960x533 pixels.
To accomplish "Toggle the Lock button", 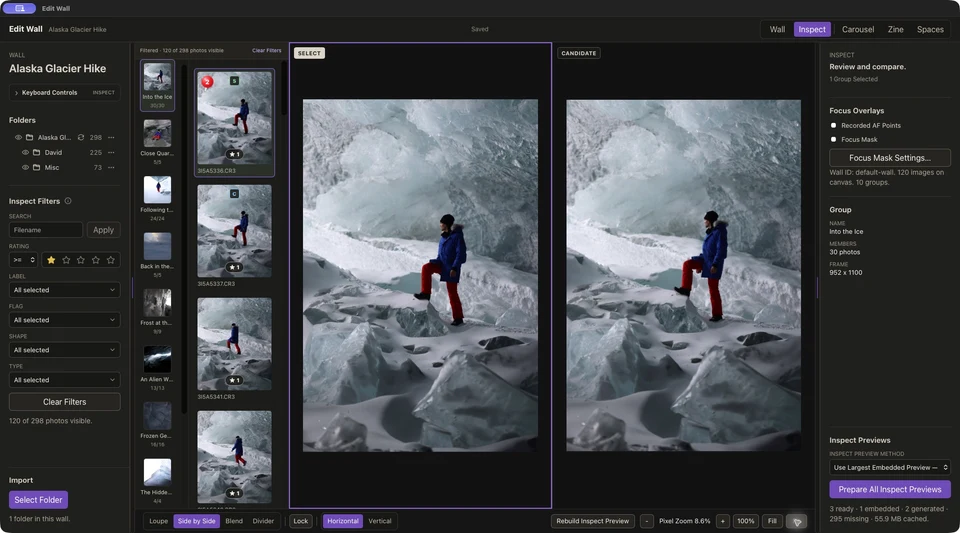I will tap(301, 521).
